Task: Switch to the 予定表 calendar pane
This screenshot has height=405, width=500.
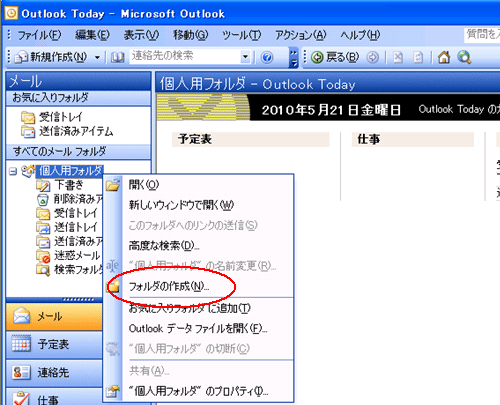Action: (54, 345)
